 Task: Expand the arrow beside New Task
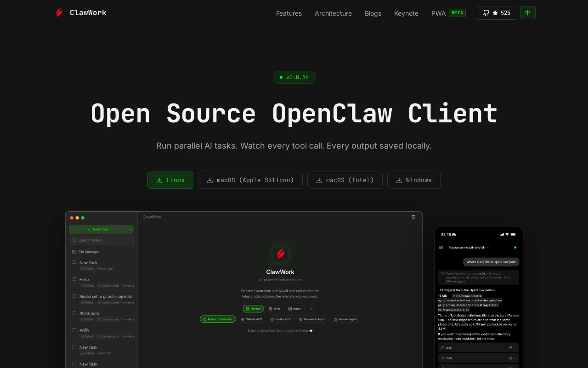[x=130, y=229]
